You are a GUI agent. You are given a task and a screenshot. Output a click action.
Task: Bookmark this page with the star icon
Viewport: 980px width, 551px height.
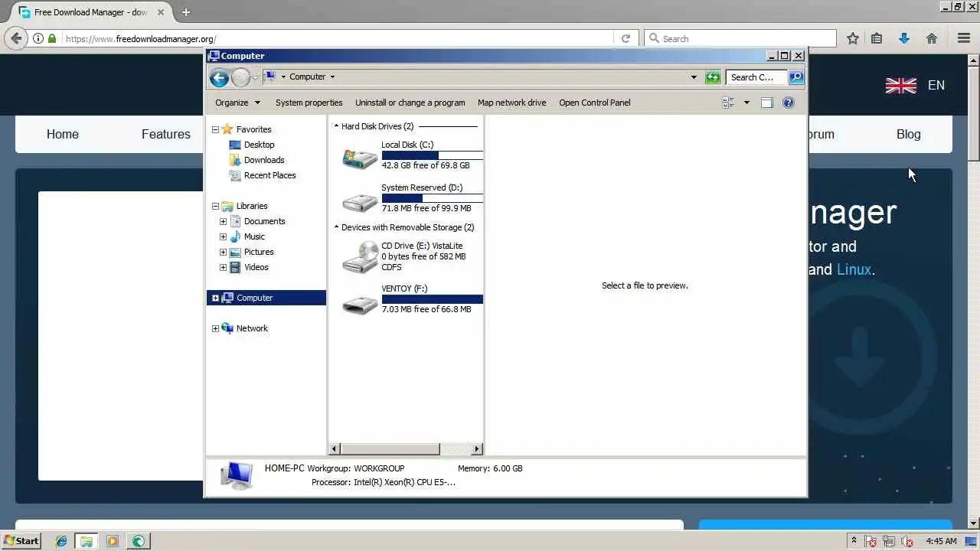click(852, 38)
